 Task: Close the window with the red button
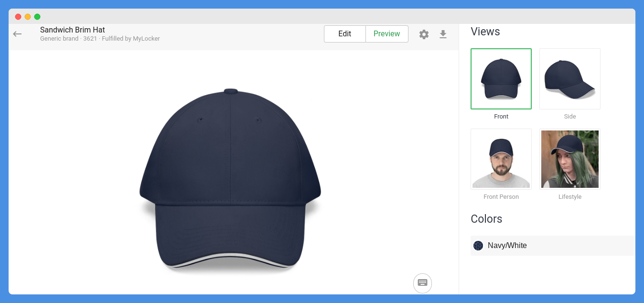[x=18, y=17]
